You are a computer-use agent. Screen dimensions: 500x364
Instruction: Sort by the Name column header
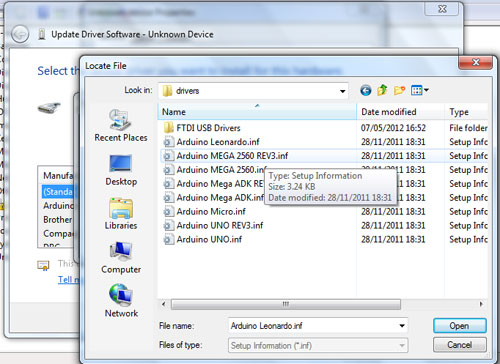[x=257, y=112]
